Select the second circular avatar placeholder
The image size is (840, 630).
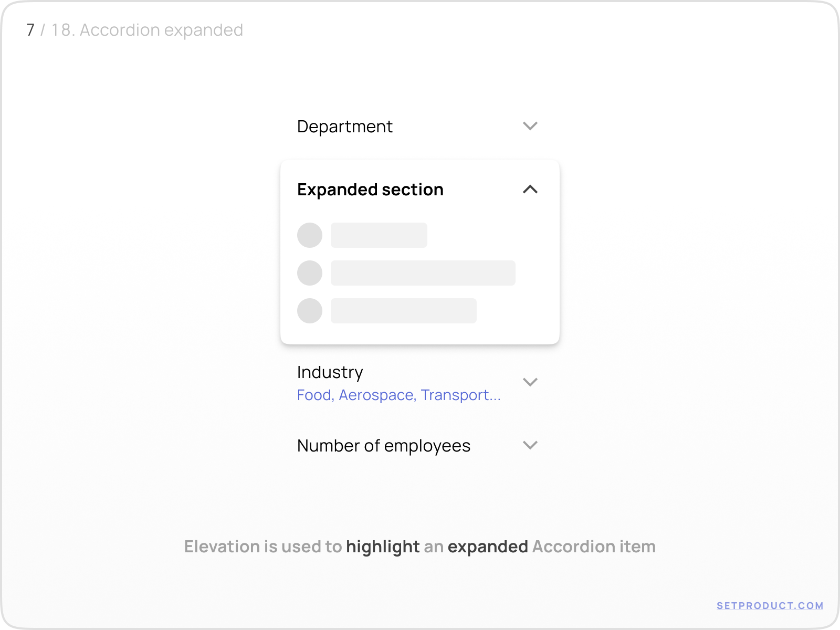click(310, 273)
